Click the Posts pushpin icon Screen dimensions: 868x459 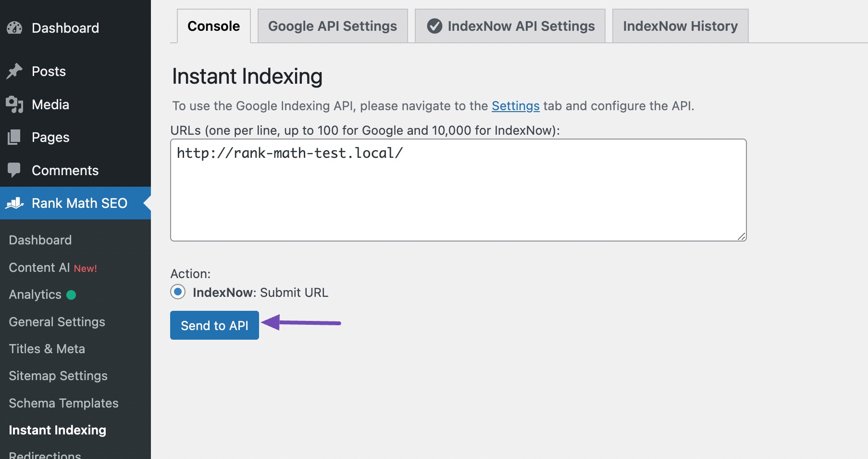pos(15,71)
